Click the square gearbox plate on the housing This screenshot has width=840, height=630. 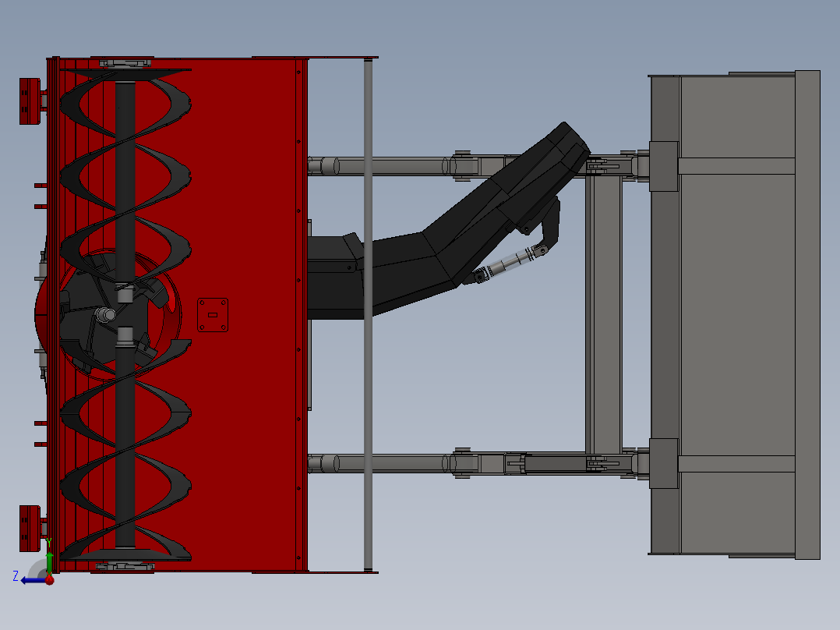pos(211,313)
